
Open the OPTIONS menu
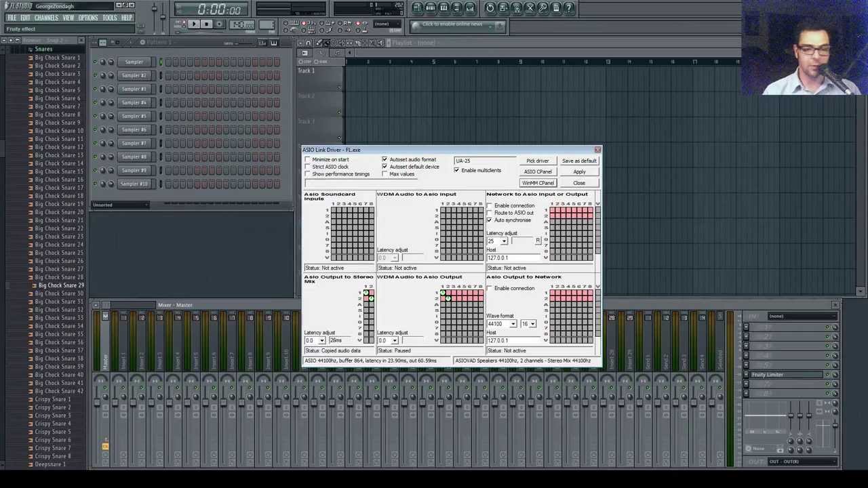tap(88, 18)
